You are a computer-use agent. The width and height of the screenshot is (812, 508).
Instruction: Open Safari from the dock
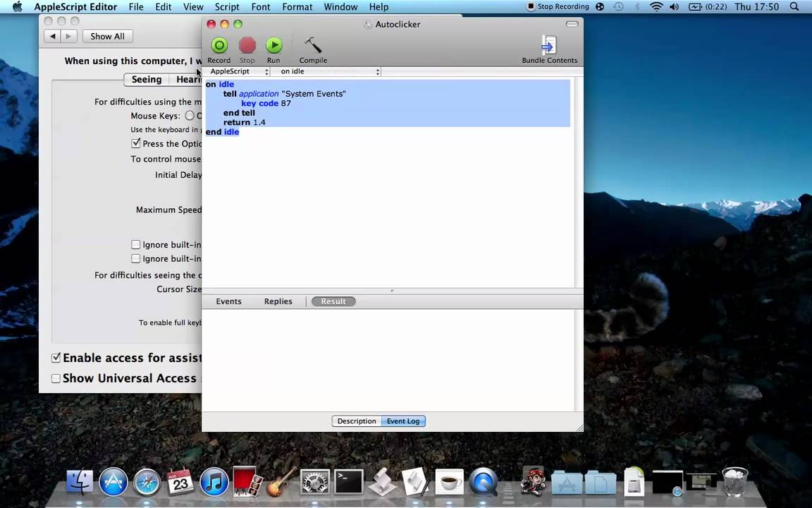[x=147, y=482]
